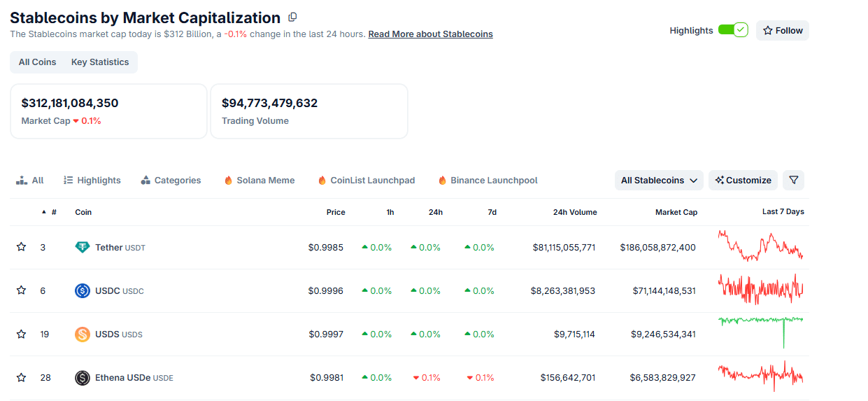Expand the All Stablecoins dropdown
The width and height of the screenshot is (868, 401).
pyautogui.click(x=659, y=180)
